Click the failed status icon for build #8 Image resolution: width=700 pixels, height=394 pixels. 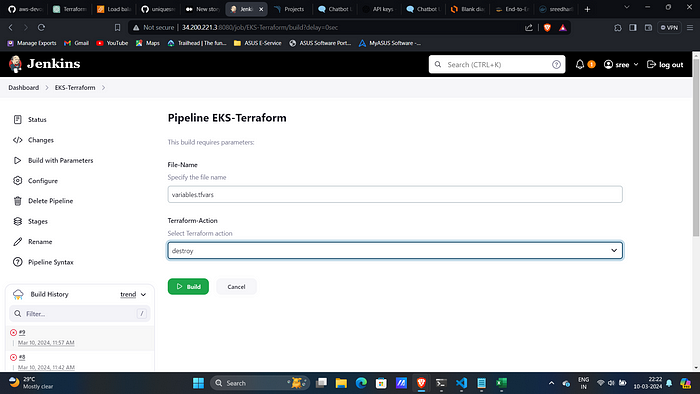(x=13, y=357)
